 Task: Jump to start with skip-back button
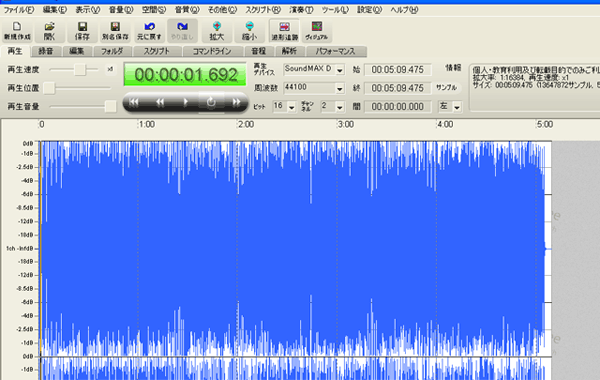(134, 102)
